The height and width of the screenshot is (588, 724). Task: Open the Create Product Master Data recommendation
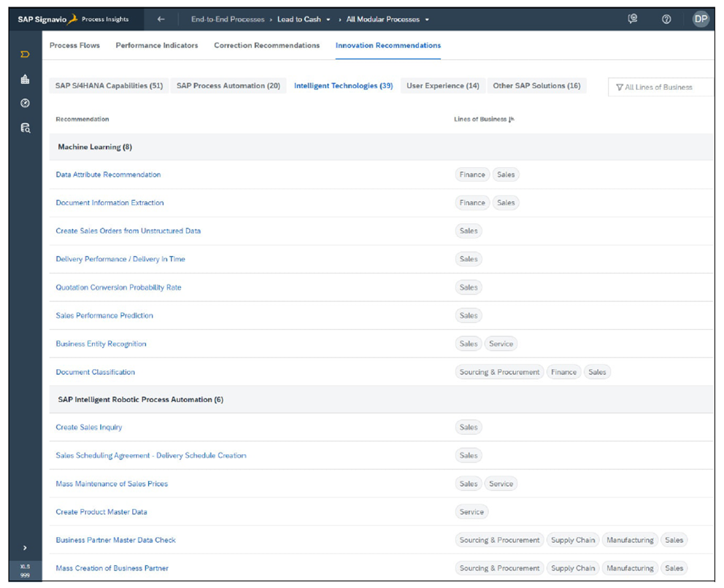tap(102, 511)
